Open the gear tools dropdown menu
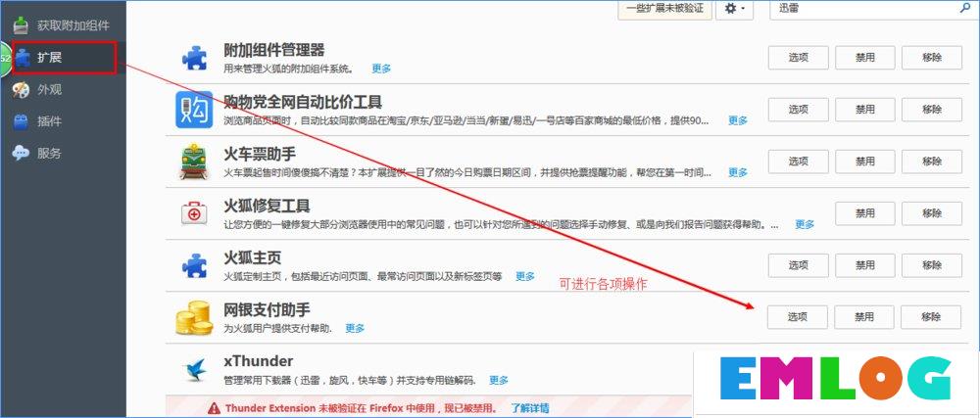 coord(734,9)
